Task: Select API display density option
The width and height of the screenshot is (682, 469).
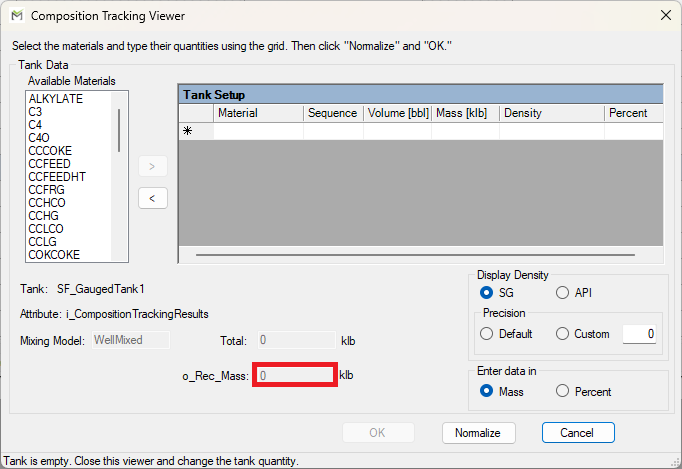Action: pos(562,293)
